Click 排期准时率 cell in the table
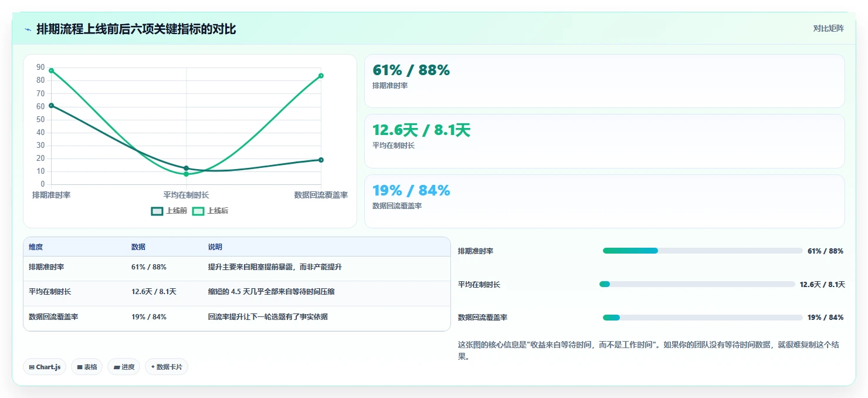This screenshot has height=398, width=868. 46,267
